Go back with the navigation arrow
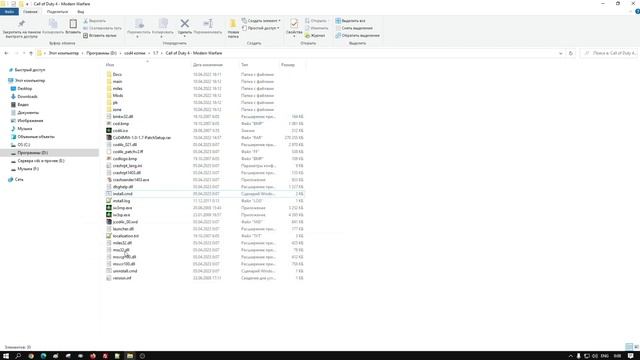This screenshot has height=360, width=640. [6, 53]
